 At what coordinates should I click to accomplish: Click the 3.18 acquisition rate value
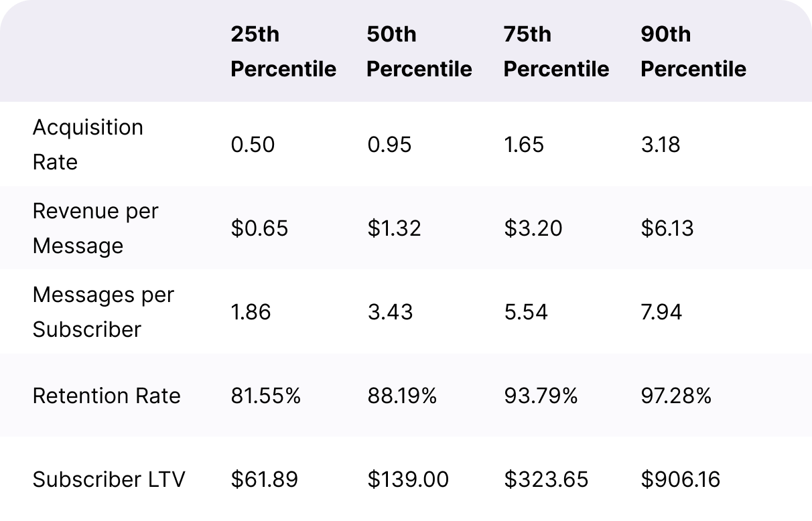point(660,145)
